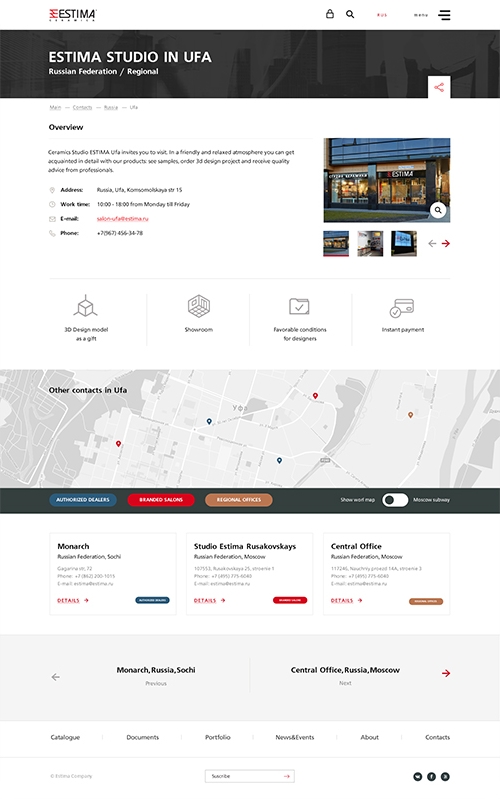Submit the Subscribe field arrow
The image size is (500, 799).
coord(287,776)
